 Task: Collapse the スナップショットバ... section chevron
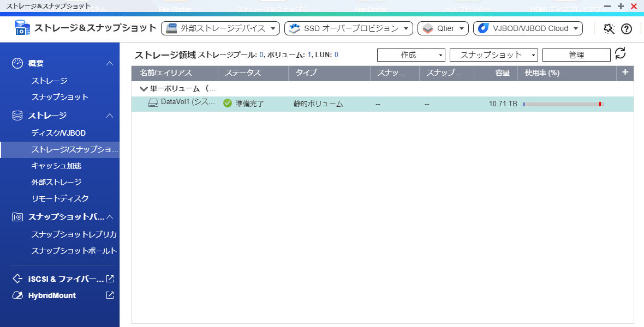(x=110, y=217)
